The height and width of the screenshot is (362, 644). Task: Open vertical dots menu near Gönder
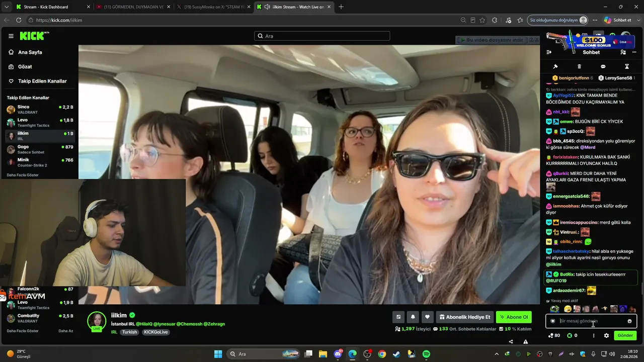pos(594,335)
